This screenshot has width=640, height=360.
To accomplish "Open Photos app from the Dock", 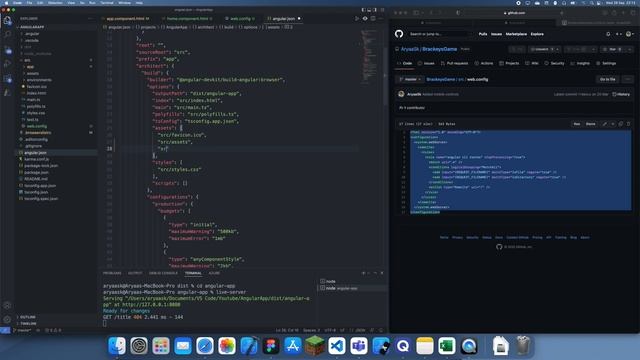I will [x=227, y=346].
